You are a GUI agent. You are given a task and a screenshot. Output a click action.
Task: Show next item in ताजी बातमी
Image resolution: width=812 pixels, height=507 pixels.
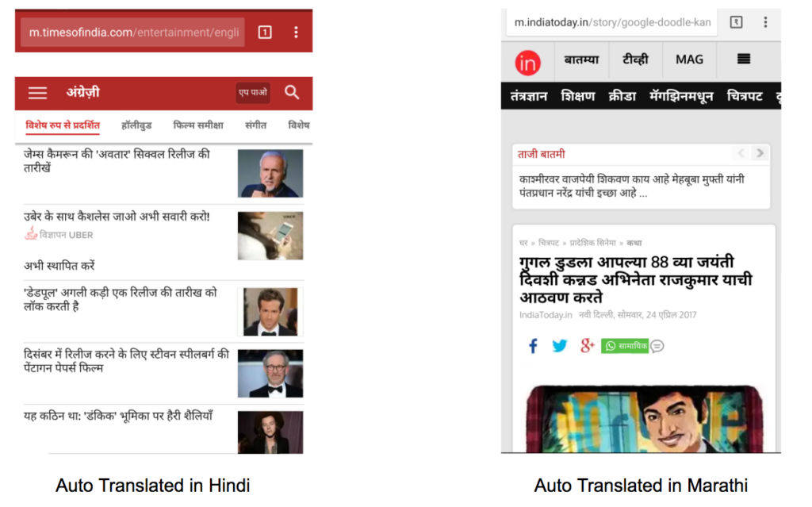[x=760, y=153]
